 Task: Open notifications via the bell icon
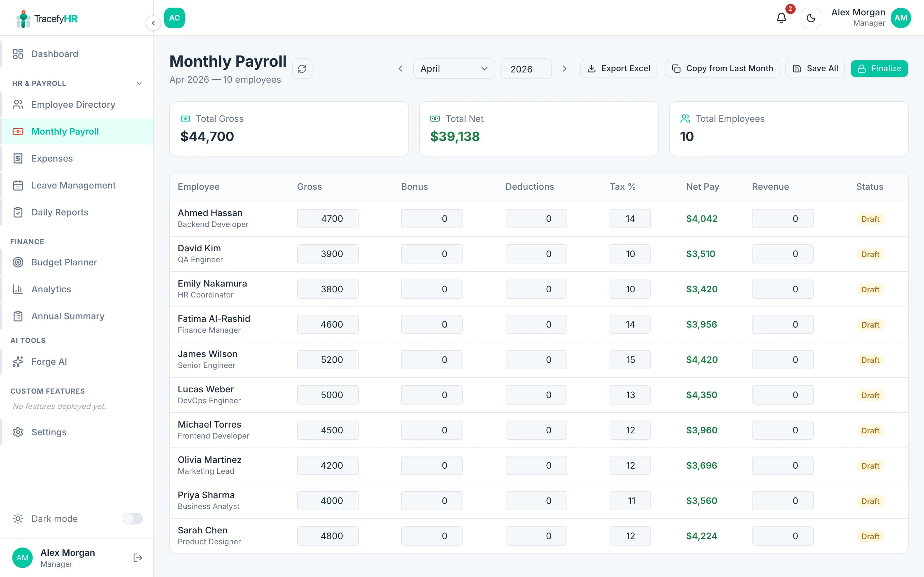point(781,18)
